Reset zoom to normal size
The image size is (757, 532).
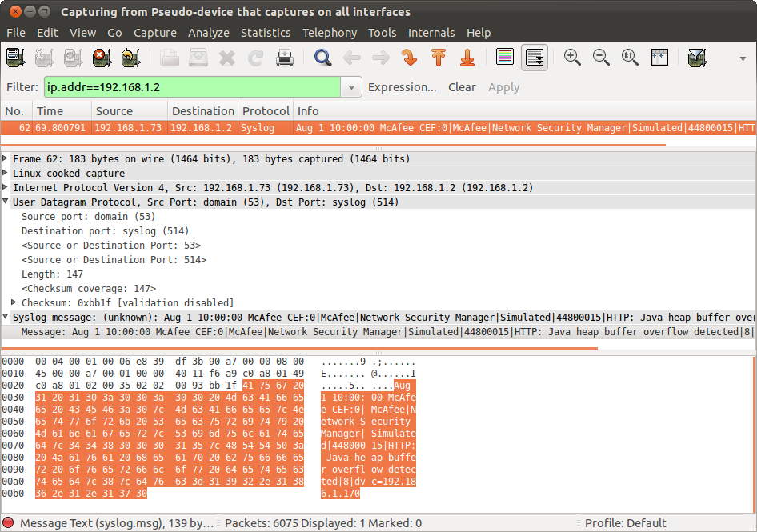(x=630, y=58)
